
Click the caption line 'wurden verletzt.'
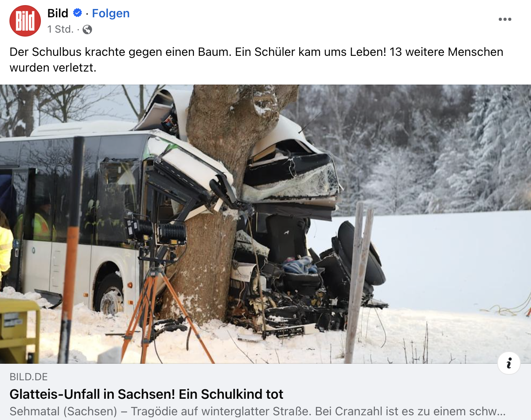pos(53,68)
